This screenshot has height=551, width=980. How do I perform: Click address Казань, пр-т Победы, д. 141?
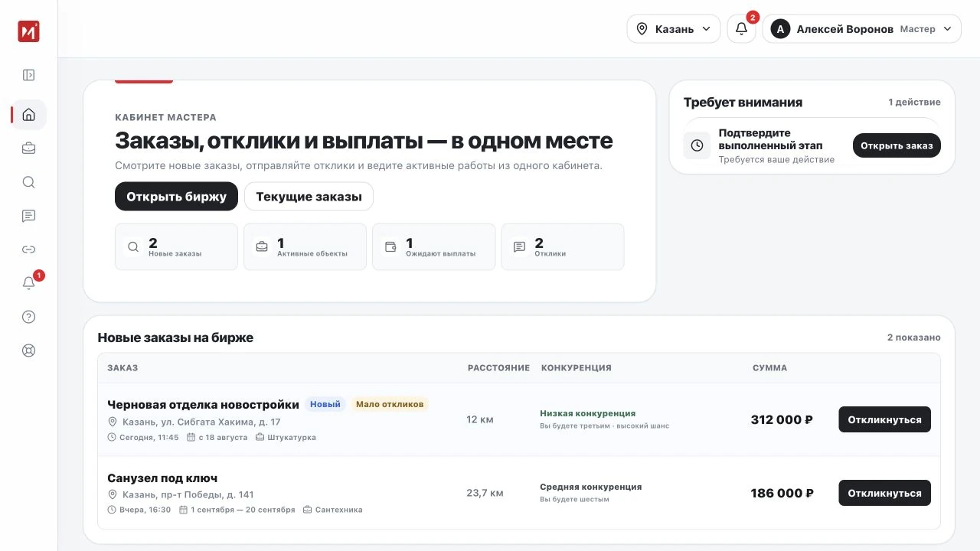pos(188,494)
